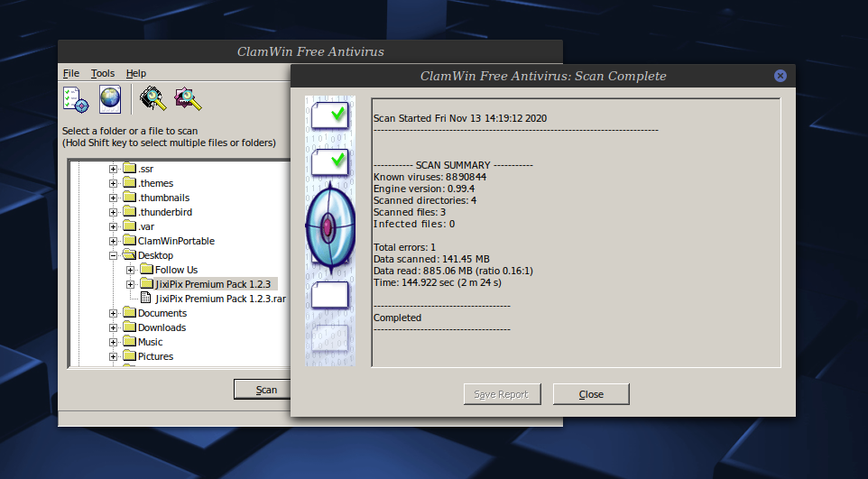Click the 'Completed' status line
Image resolution: width=868 pixels, height=479 pixels.
click(x=397, y=318)
